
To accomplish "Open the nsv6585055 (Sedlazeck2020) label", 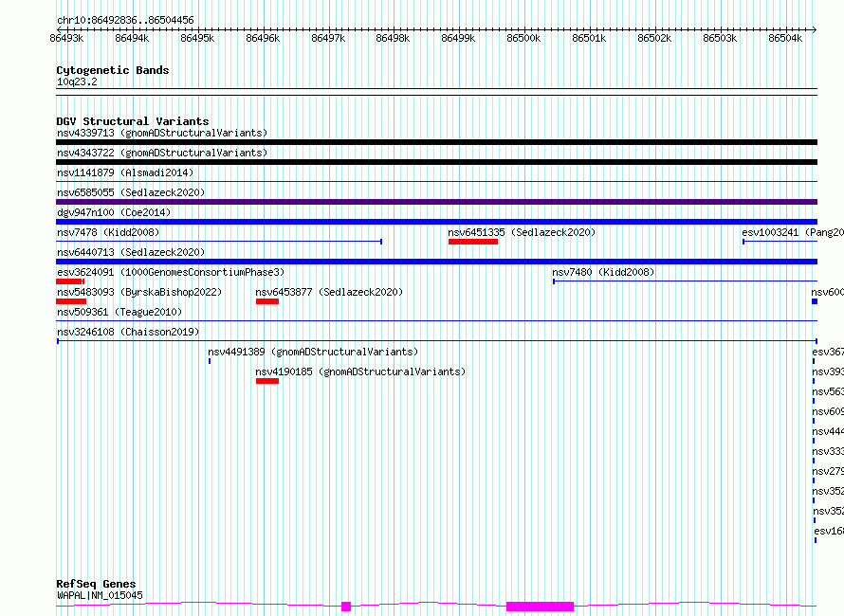I will pos(131,192).
